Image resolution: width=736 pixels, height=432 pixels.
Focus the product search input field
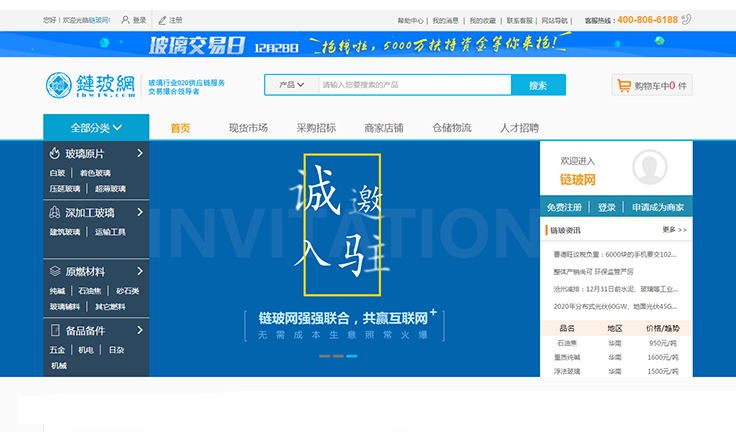point(415,85)
